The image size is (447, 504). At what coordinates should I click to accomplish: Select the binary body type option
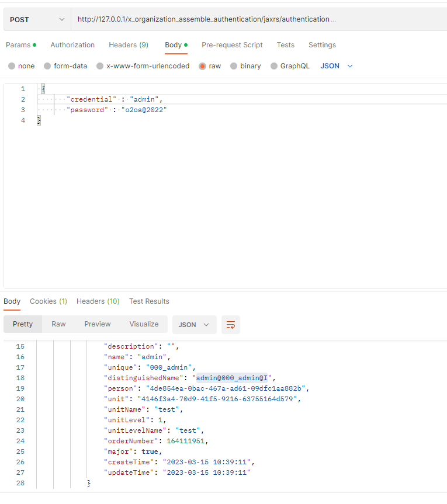pyautogui.click(x=234, y=66)
